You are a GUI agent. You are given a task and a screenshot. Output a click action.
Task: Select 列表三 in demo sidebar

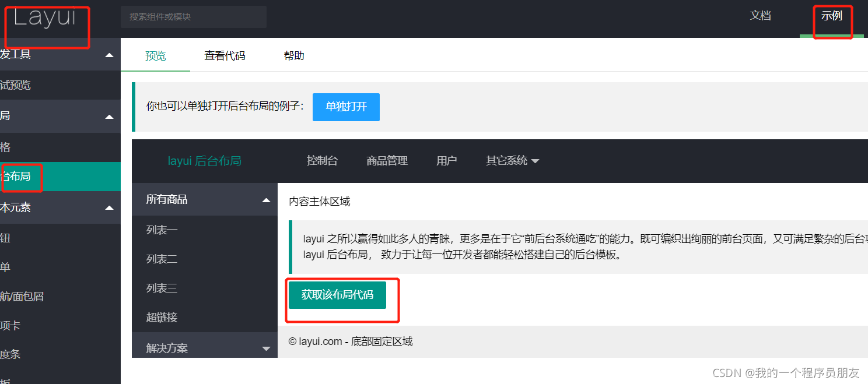point(205,288)
